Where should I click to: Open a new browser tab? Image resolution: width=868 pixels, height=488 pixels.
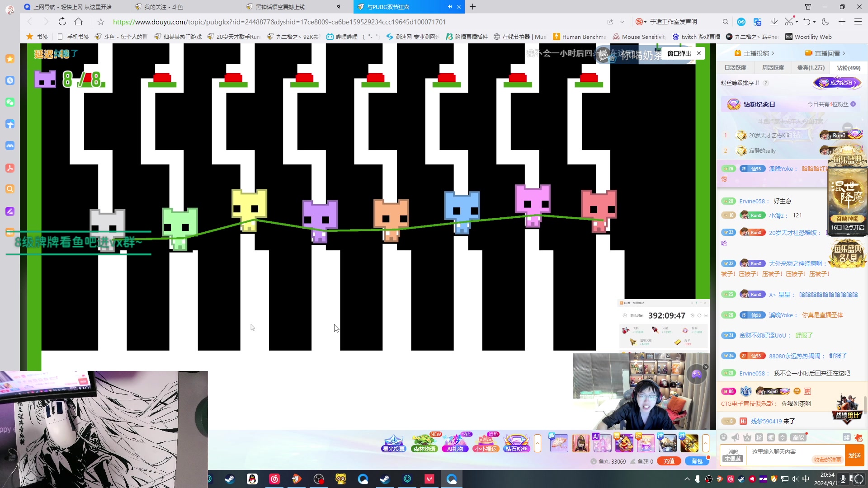[472, 7]
